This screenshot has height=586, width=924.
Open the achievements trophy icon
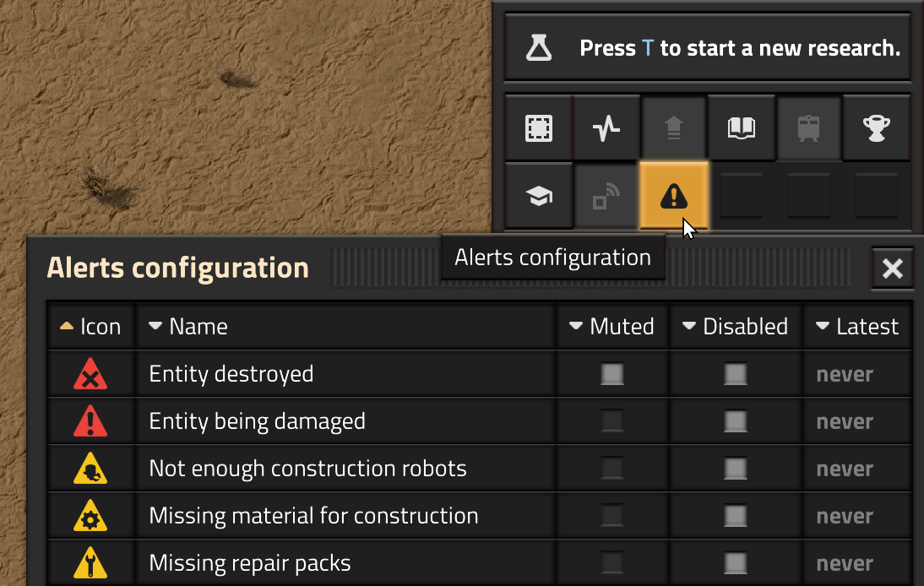point(876,128)
